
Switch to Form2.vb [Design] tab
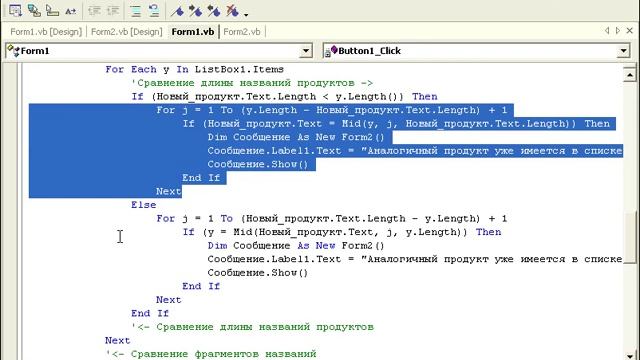(x=127, y=32)
